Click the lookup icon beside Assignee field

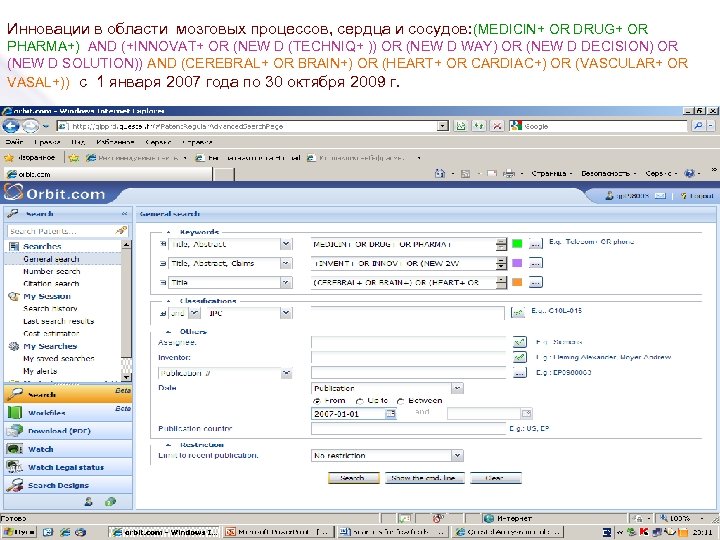coord(519,342)
